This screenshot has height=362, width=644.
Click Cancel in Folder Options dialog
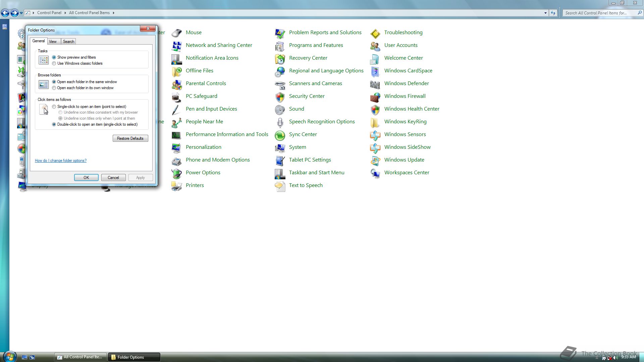[x=113, y=178]
